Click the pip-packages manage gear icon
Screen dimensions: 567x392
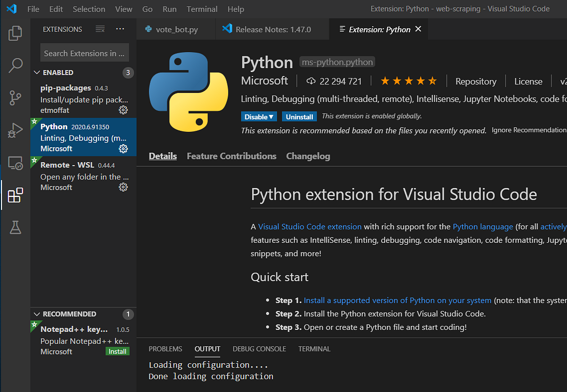pos(123,110)
